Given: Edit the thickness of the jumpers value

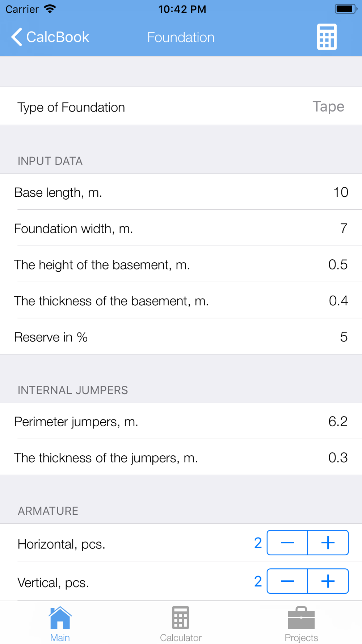Looking at the screenshot, I should pos(181,457).
